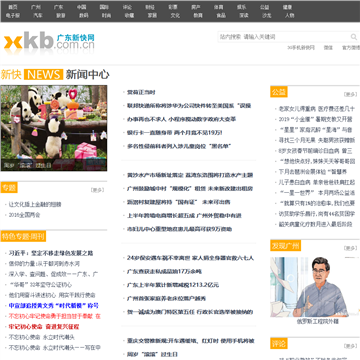Open the 娱乐 navigation item
The width and height of the screenshot is (360, 360).
pos(242,7)
